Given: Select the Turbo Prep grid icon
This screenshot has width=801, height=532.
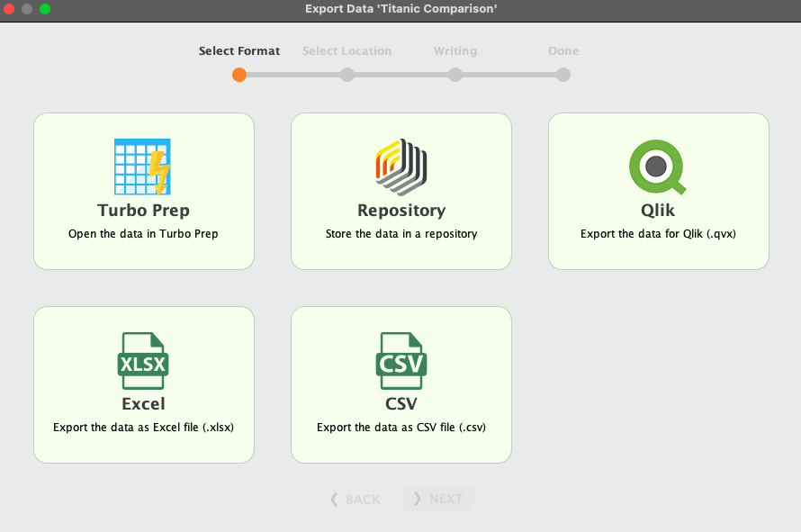Looking at the screenshot, I should tap(143, 166).
